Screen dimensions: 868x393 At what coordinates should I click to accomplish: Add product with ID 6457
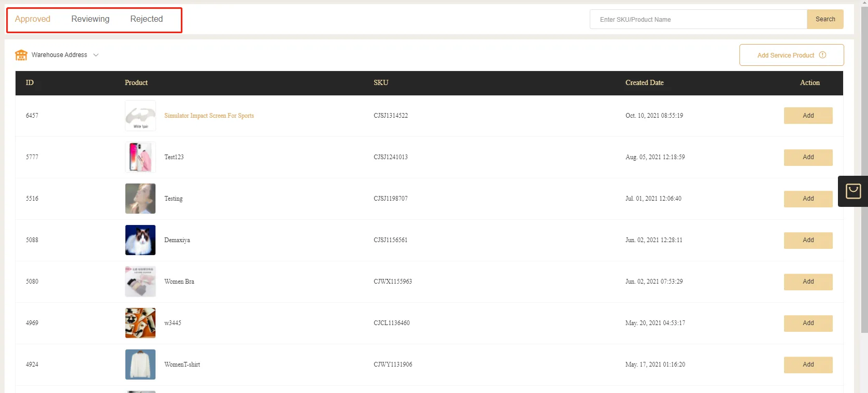(808, 116)
